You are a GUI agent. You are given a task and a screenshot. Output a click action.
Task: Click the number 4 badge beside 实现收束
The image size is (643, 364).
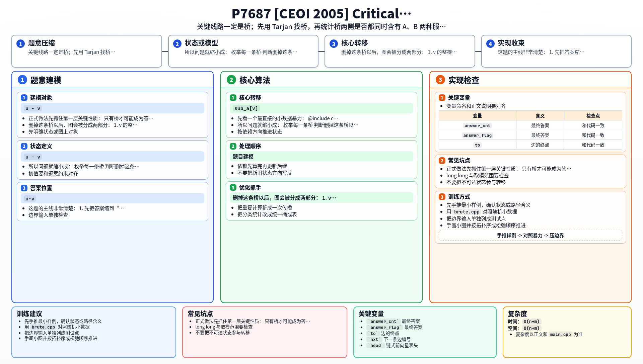[x=490, y=44]
